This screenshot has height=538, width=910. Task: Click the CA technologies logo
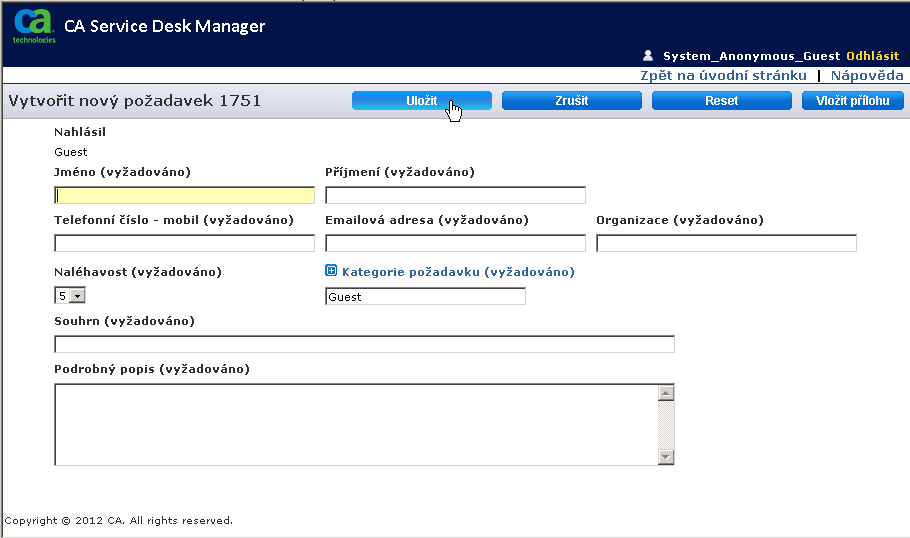34,27
